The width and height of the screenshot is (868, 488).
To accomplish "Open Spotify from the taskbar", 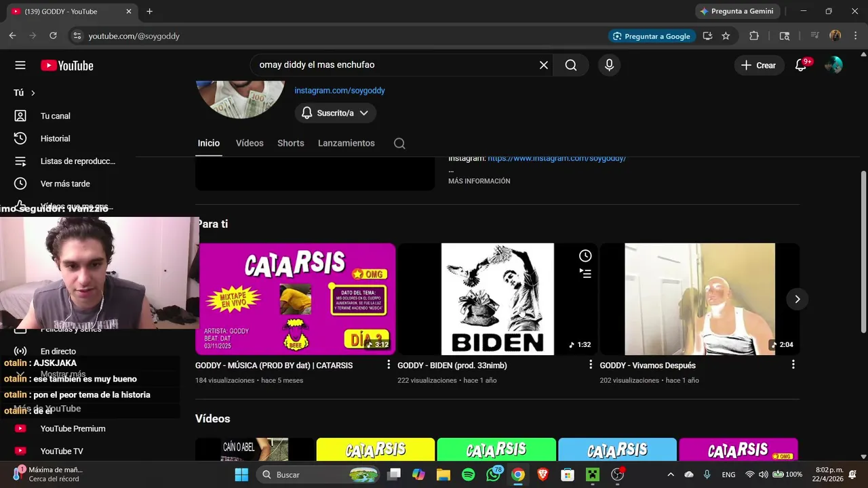I will click(x=468, y=474).
